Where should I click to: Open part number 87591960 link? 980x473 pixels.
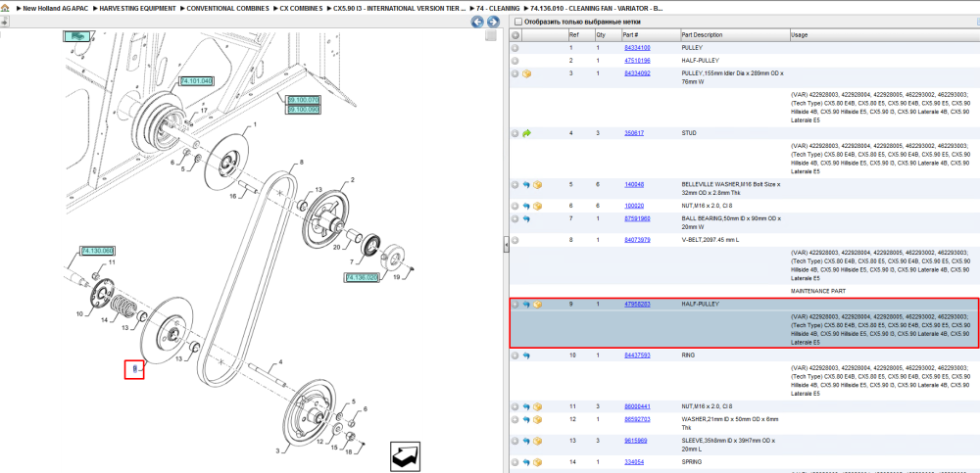(637, 218)
